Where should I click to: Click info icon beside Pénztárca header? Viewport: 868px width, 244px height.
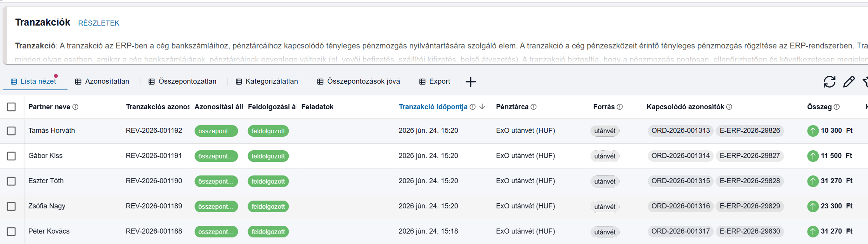point(534,107)
